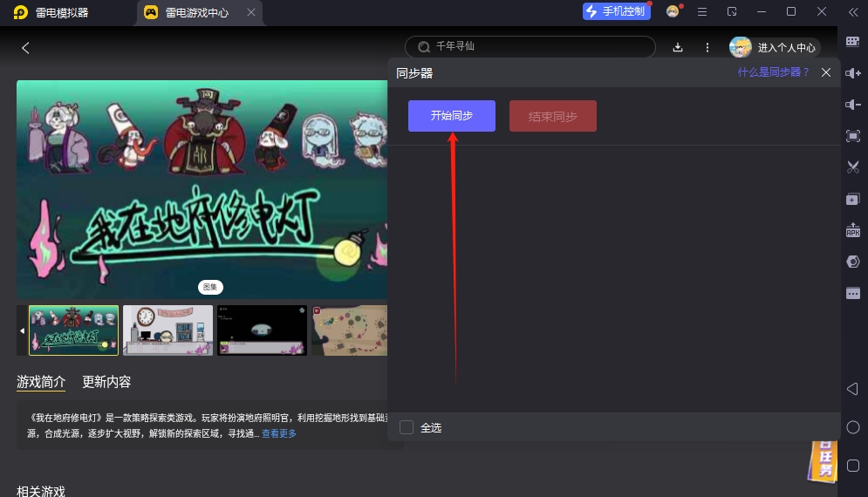Viewport: 868px width, 497px height.
Task: Click the title bar account avatar
Action: [673, 11]
